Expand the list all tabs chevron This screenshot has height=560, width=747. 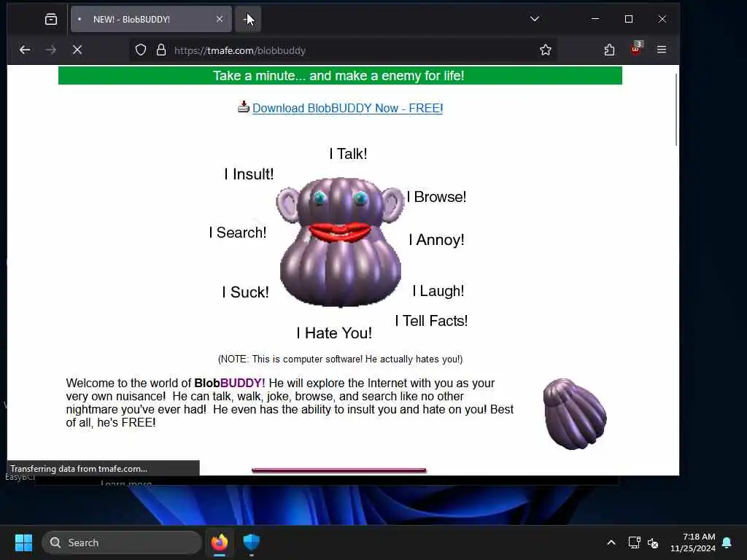coord(535,19)
